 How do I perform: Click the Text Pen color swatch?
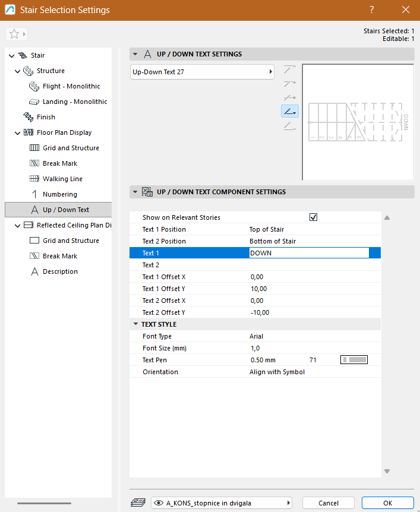pyautogui.click(x=354, y=359)
